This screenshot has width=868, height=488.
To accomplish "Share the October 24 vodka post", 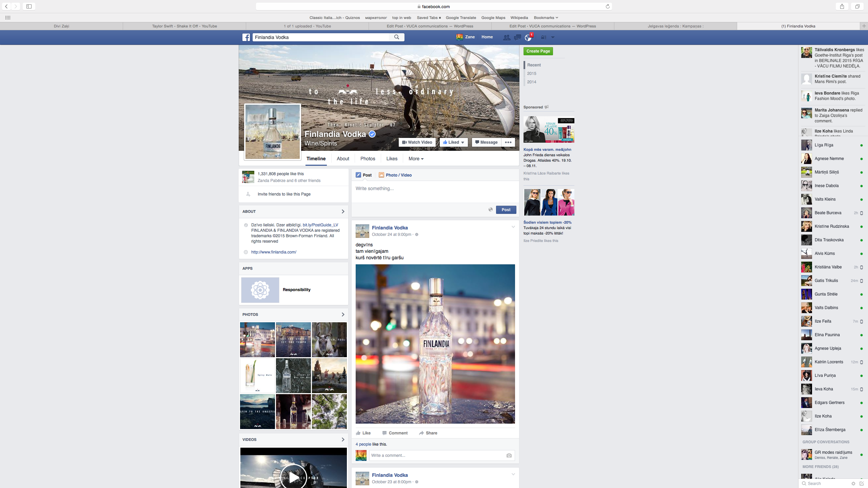I will pyautogui.click(x=428, y=433).
